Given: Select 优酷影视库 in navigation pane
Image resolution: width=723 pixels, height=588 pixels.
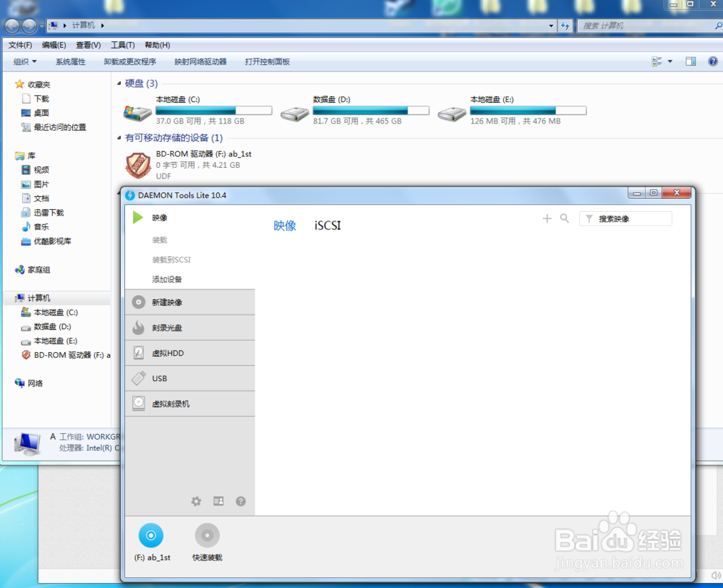Looking at the screenshot, I should [46, 241].
